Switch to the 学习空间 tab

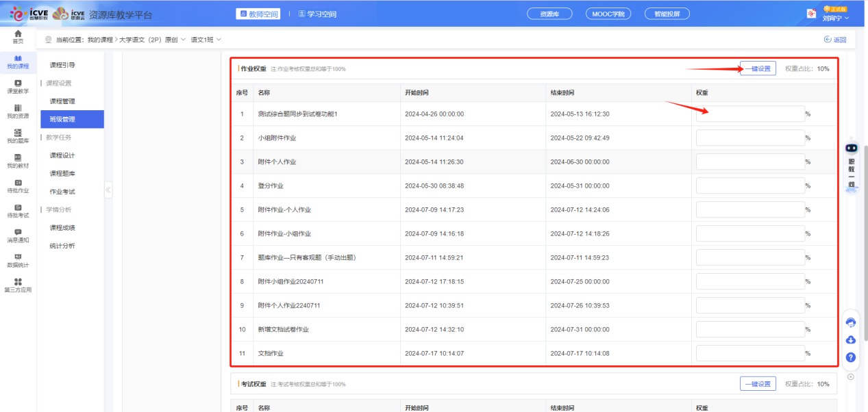317,13
